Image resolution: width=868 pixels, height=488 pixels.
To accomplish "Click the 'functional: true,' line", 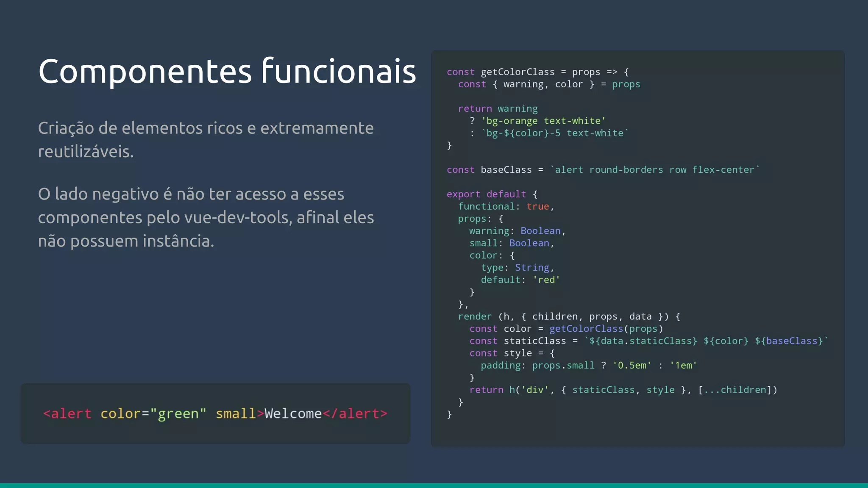I will (x=506, y=206).
